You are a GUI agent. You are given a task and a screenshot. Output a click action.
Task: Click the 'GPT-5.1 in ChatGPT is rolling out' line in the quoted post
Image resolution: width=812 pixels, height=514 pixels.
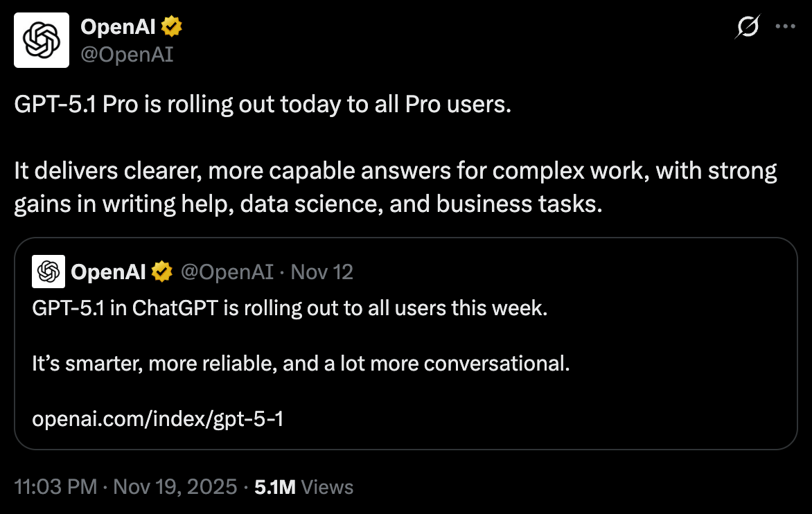tap(290, 308)
